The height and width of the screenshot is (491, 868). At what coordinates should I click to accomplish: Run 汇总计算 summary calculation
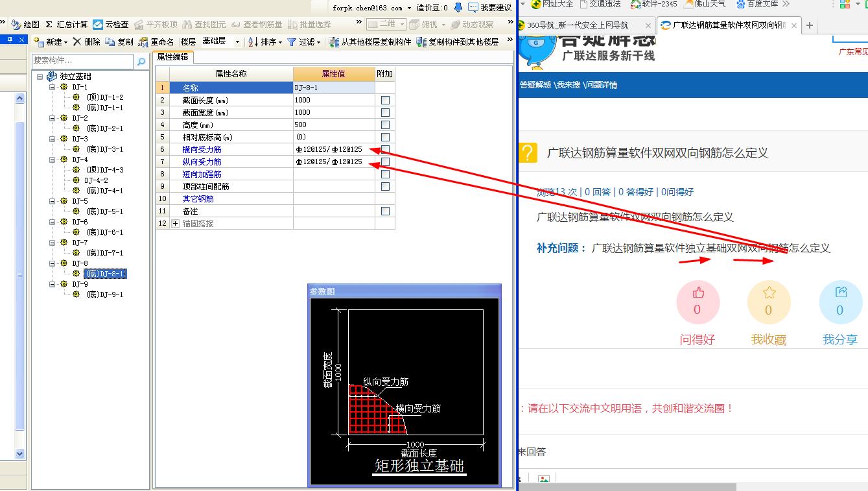click(67, 24)
